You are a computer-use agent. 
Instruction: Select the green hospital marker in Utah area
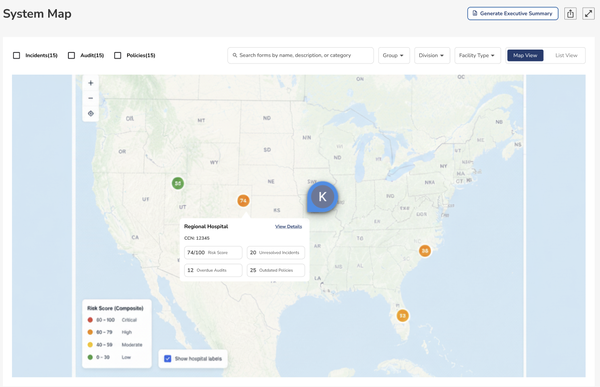[x=178, y=183]
